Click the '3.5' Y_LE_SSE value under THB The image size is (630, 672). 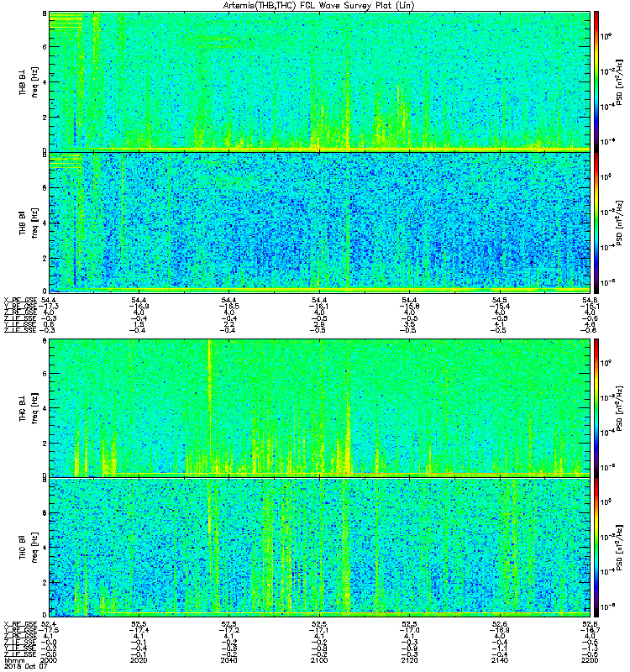click(x=409, y=324)
